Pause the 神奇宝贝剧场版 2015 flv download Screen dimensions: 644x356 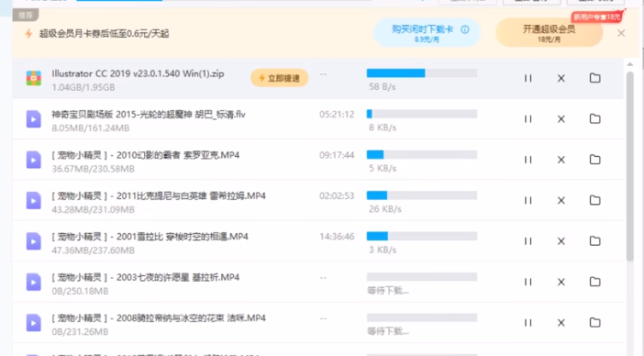(x=527, y=118)
